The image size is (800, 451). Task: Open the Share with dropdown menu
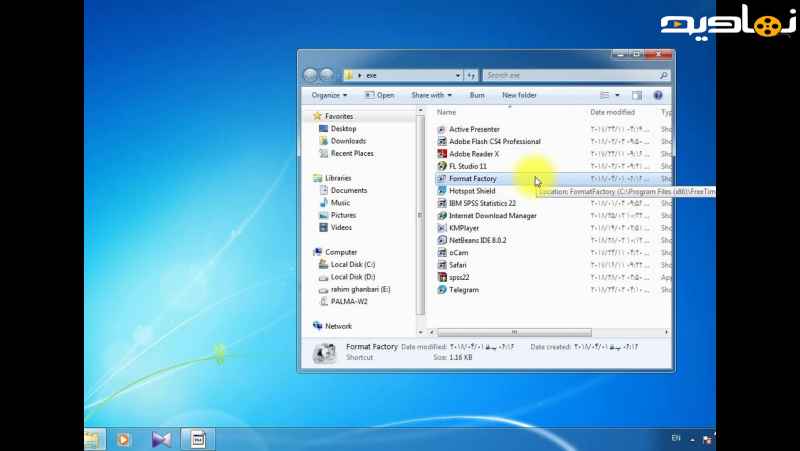(432, 95)
